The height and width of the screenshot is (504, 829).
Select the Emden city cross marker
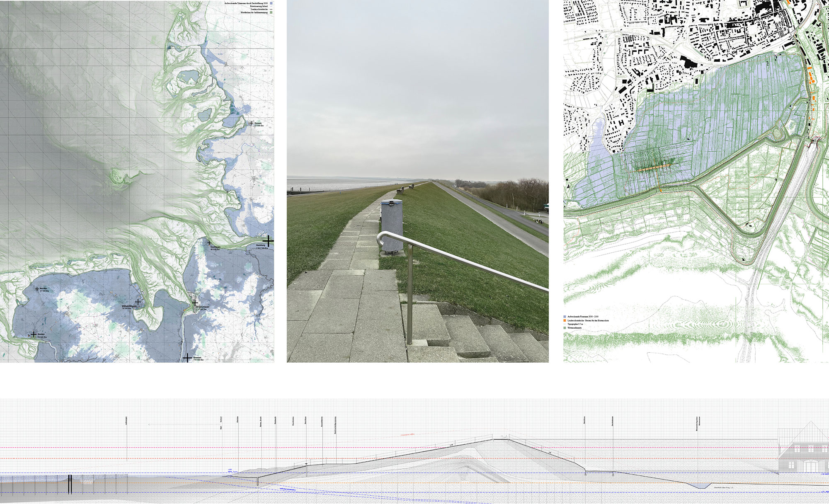[34, 334]
